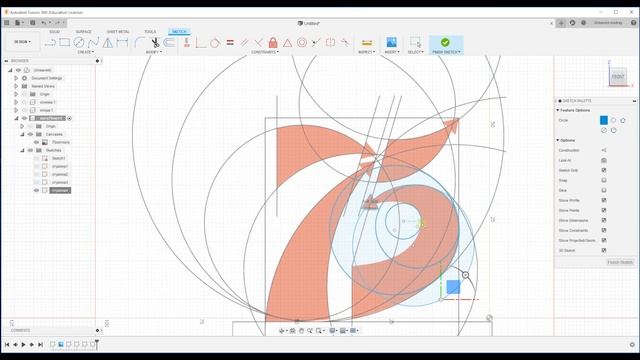Select the Rectangle sketch tool

(x=64, y=42)
